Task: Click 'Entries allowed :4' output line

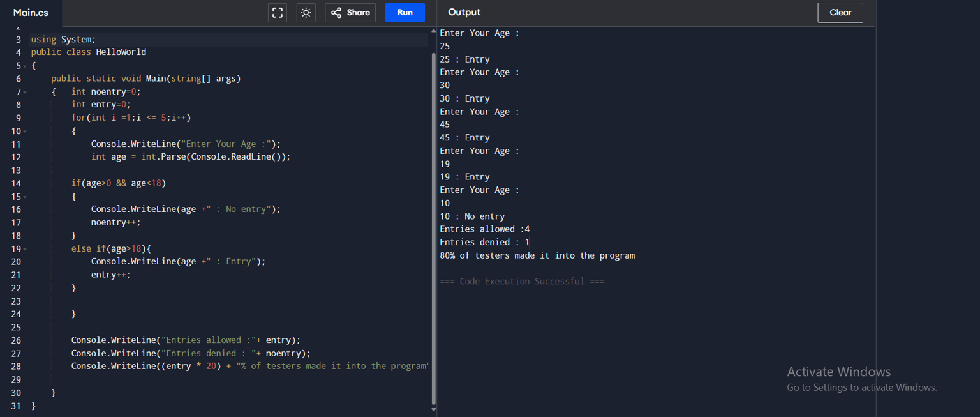Action: 485,229
